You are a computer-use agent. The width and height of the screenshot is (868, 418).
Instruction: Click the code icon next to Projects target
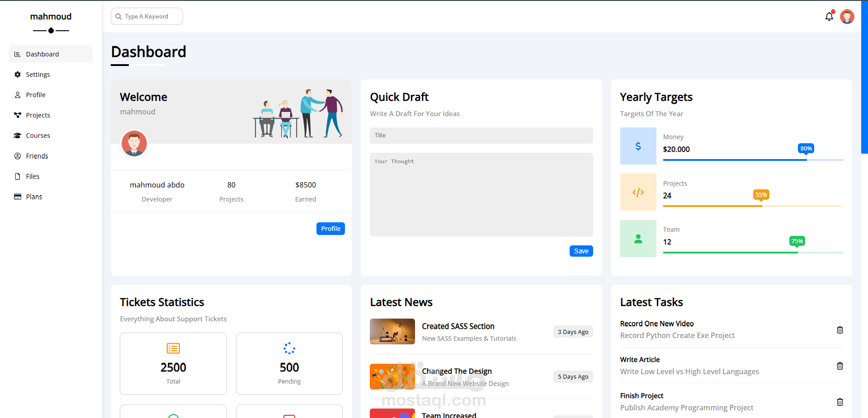pyautogui.click(x=638, y=192)
